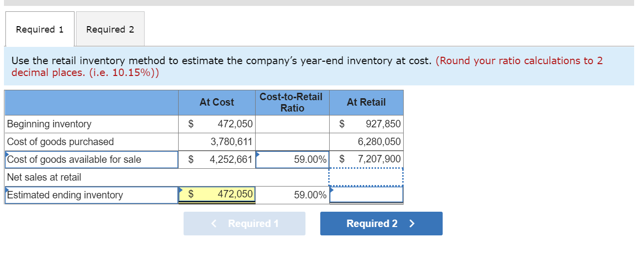Switch to the Required 2 tab

pos(110,29)
